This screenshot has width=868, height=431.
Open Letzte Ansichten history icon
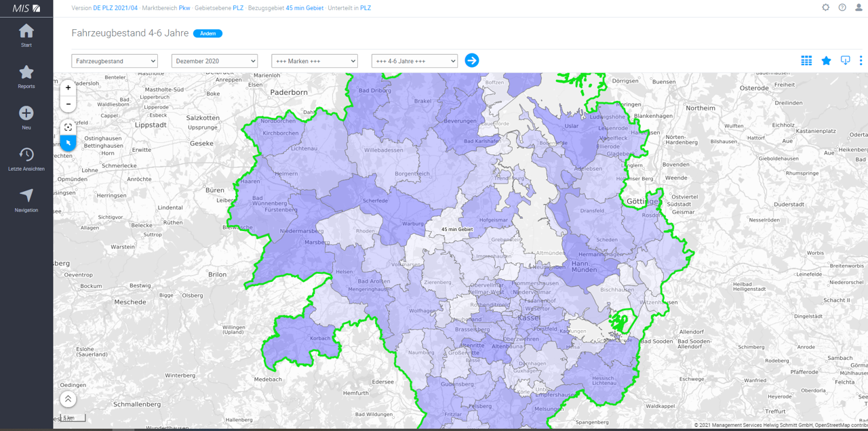pyautogui.click(x=26, y=155)
